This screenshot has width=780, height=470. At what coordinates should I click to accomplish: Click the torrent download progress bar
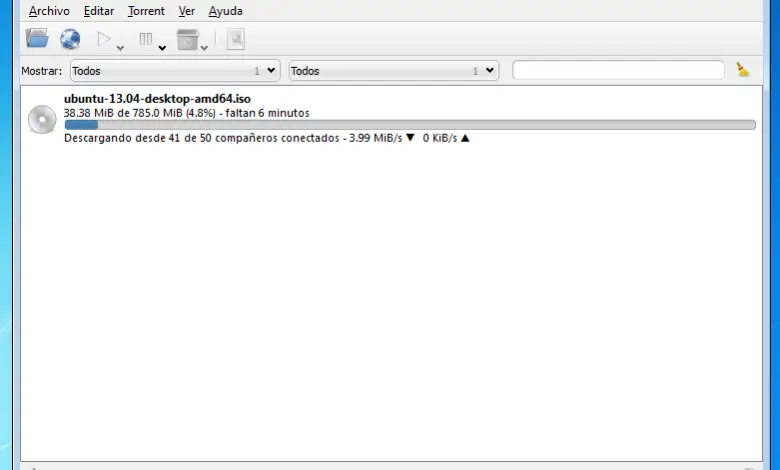click(x=410, y=125)
